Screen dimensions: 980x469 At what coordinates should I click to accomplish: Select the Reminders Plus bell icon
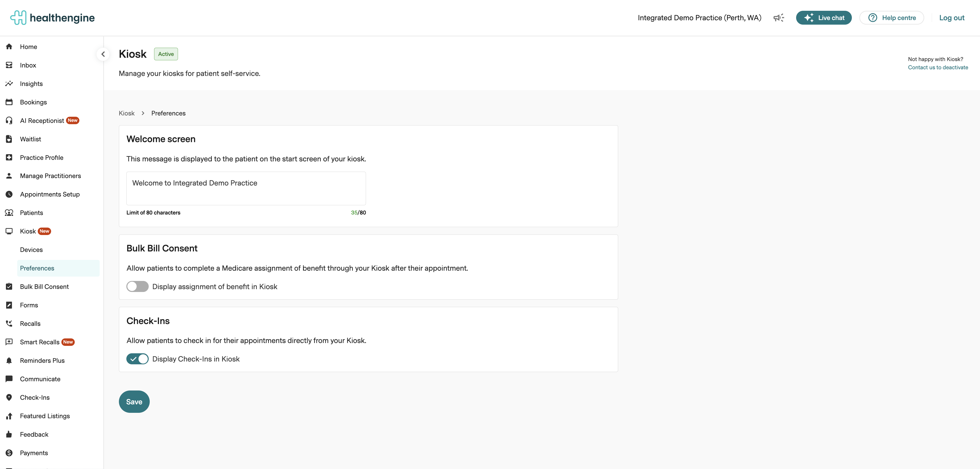tap(9, 361)
